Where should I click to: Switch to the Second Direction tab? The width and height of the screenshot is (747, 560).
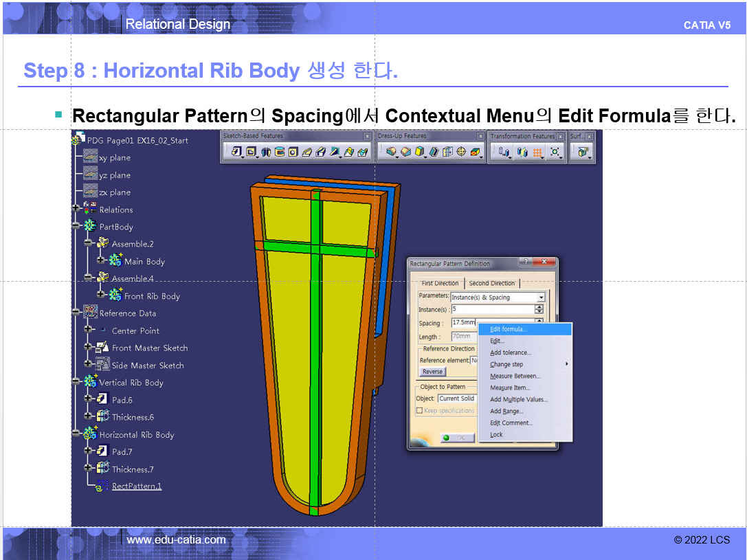[x=492, y=283]
